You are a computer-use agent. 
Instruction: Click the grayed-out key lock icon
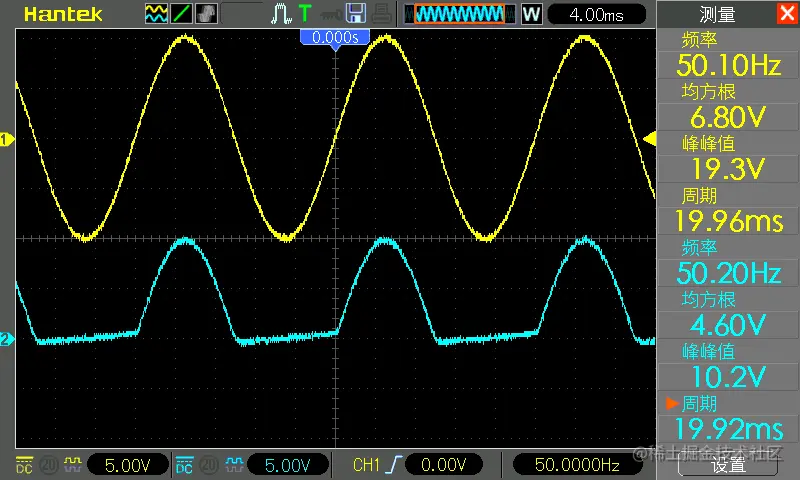click(331, 15)
